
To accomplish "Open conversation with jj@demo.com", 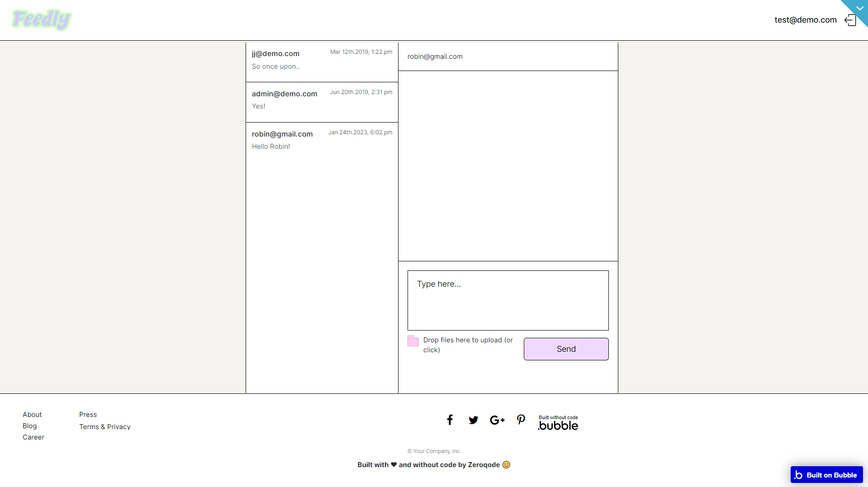I will coord(322,62).
